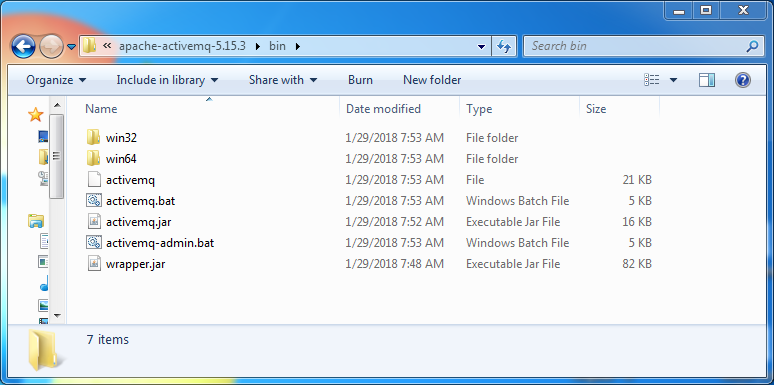Click the Back navigation arrow
Screen dimensions: 774x385
coord(23,47)
